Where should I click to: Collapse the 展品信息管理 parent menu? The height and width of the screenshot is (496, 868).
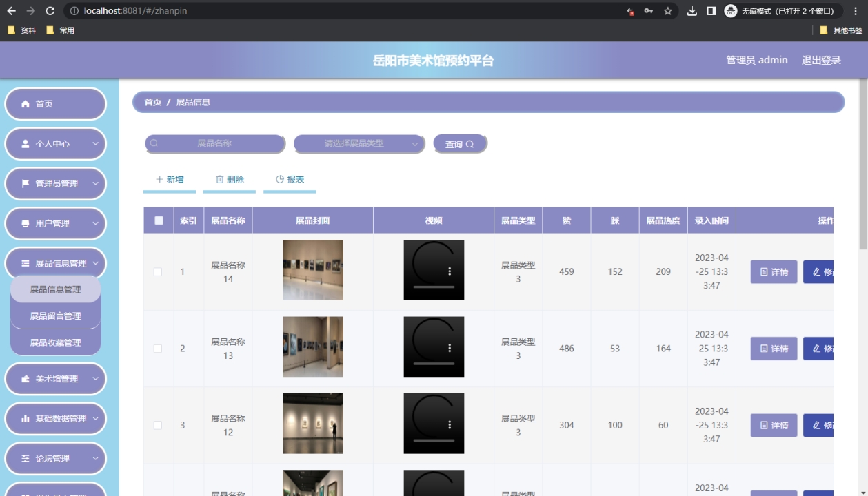point(56,263)
